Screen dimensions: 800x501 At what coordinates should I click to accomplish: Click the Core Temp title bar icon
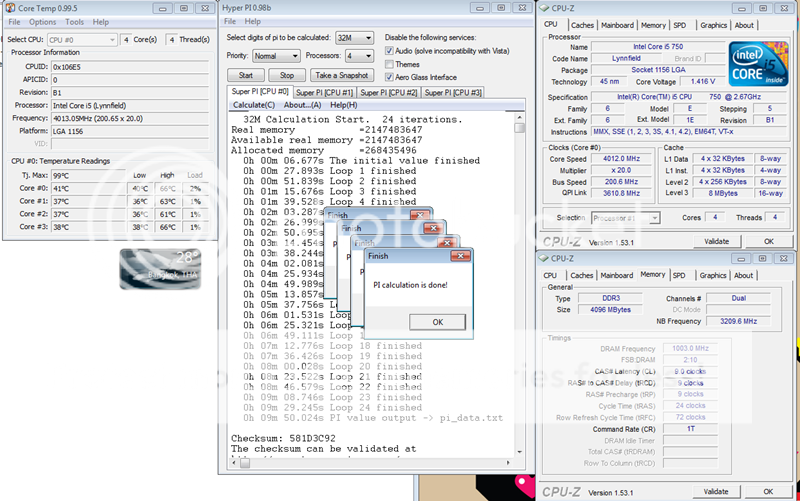10,6
